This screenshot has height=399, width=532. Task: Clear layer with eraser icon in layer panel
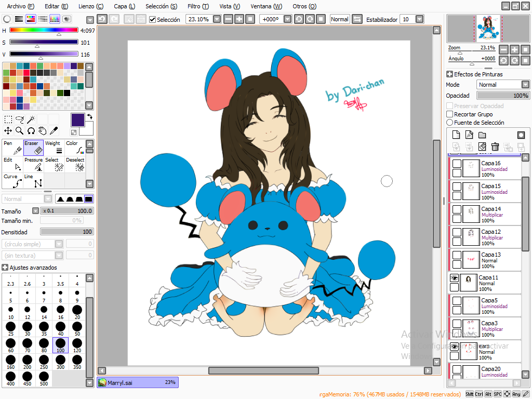pos(482,147)
